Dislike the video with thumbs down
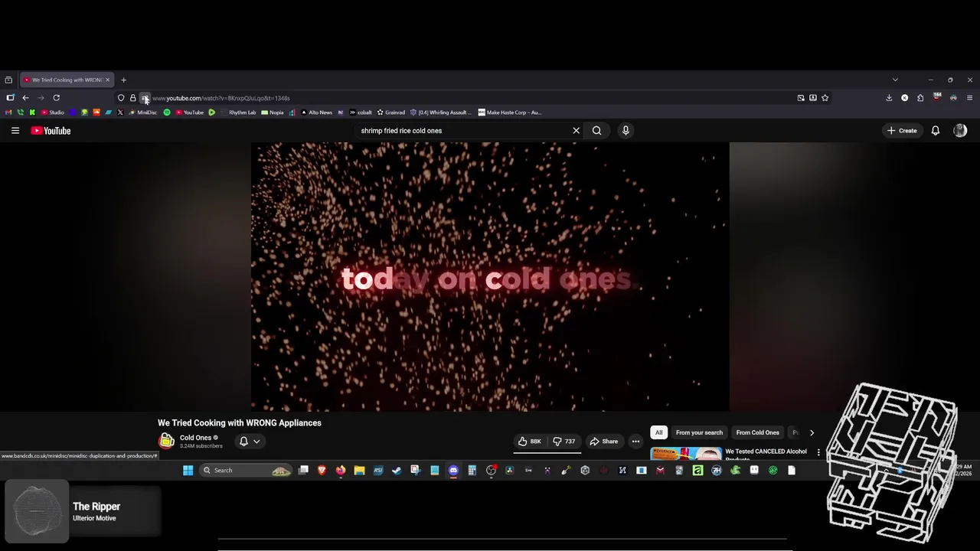 (x=564, y=442)
